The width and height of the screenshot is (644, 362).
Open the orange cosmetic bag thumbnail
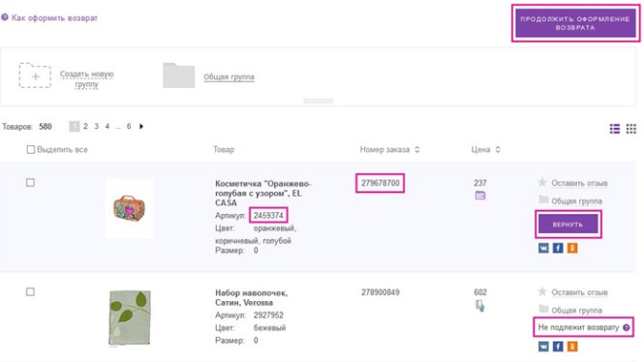(129, 208)
